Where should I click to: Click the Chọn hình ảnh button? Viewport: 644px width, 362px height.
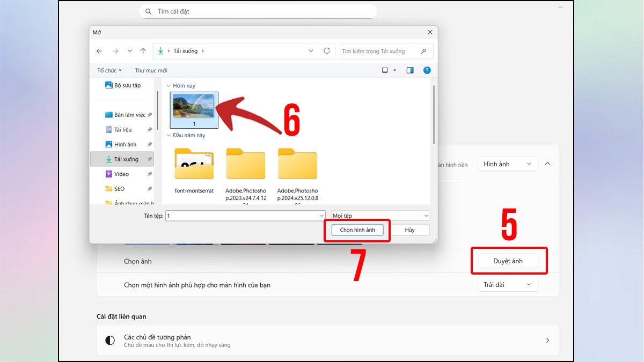(357, 230)
